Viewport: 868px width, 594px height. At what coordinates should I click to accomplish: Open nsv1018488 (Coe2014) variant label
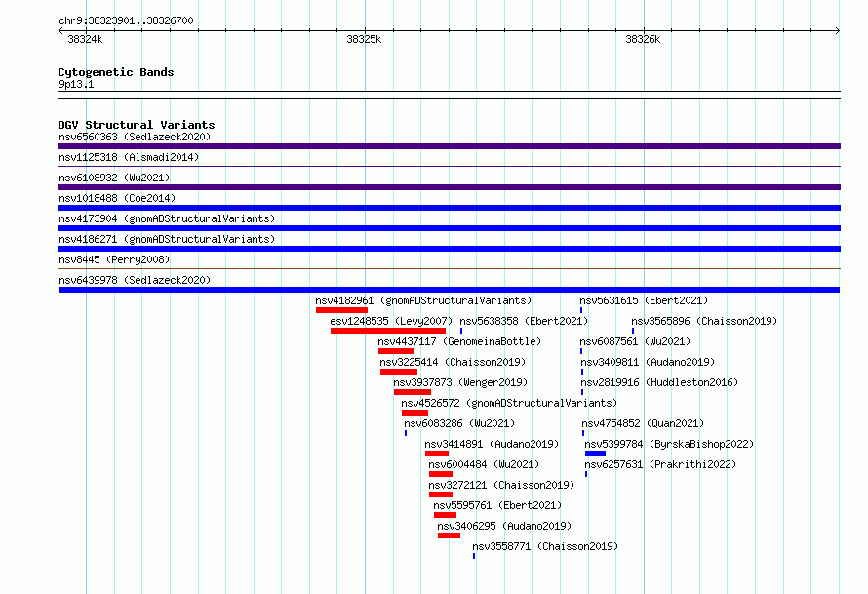[x=117, y=198]
